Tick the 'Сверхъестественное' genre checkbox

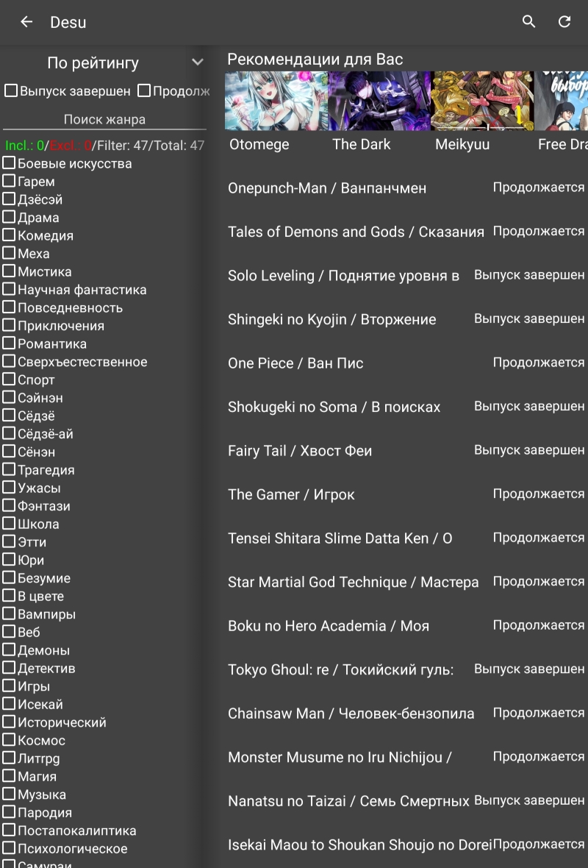click(9, 361)
